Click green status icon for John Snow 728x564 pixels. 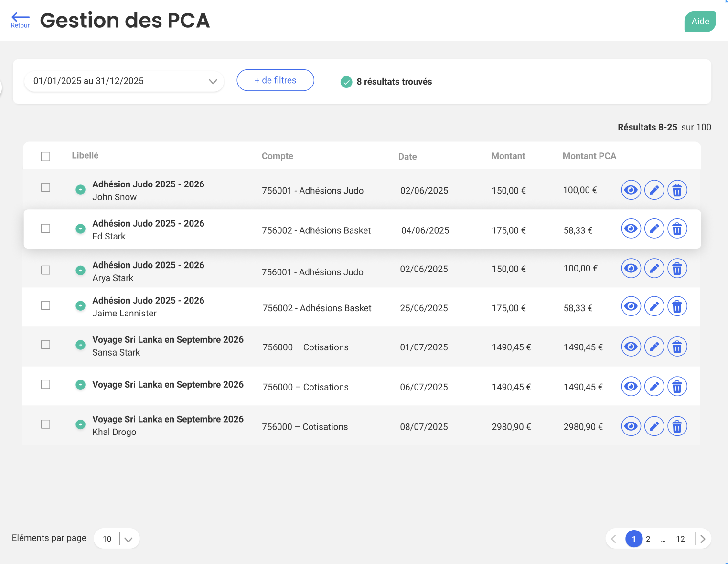(x=81, y=190)
